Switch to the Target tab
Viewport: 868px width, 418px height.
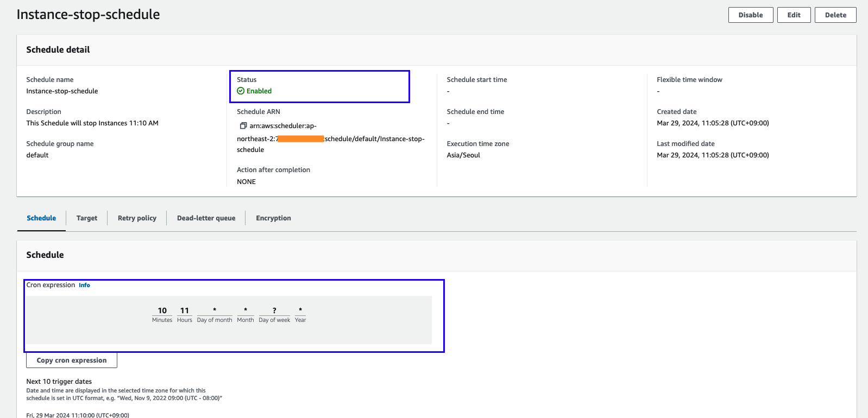pos(87,218)
